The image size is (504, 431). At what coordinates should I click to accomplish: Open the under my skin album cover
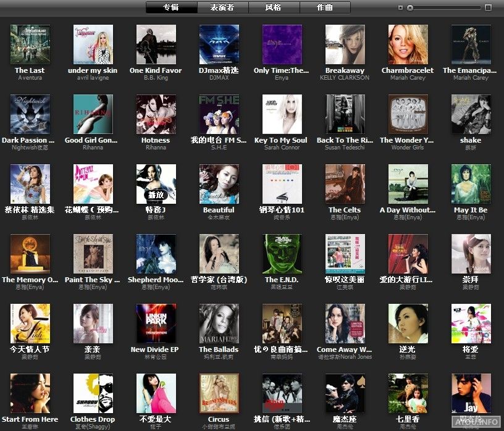coord(93,44)
